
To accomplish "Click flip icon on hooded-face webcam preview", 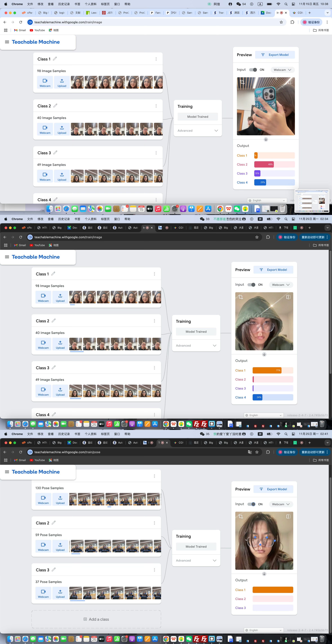I will coord(288,297).
